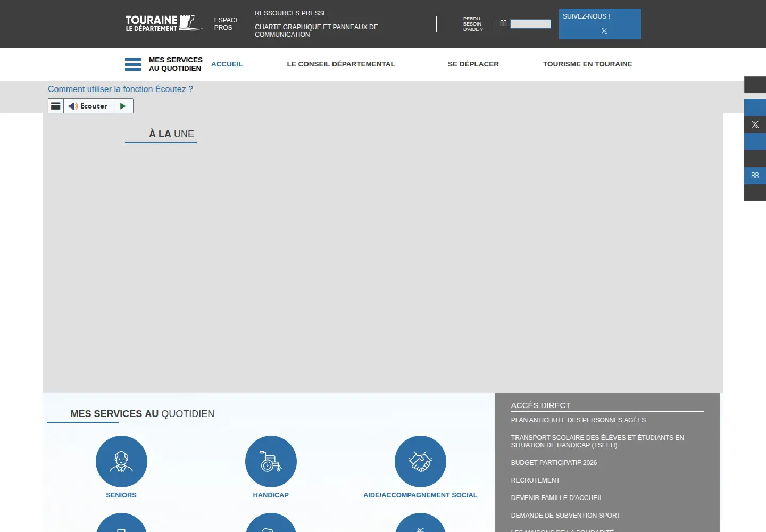The height and width of the screenshot is (532, 766).
Task: Open Charte graphique et panneaux de communication
Action: point(317,31)
